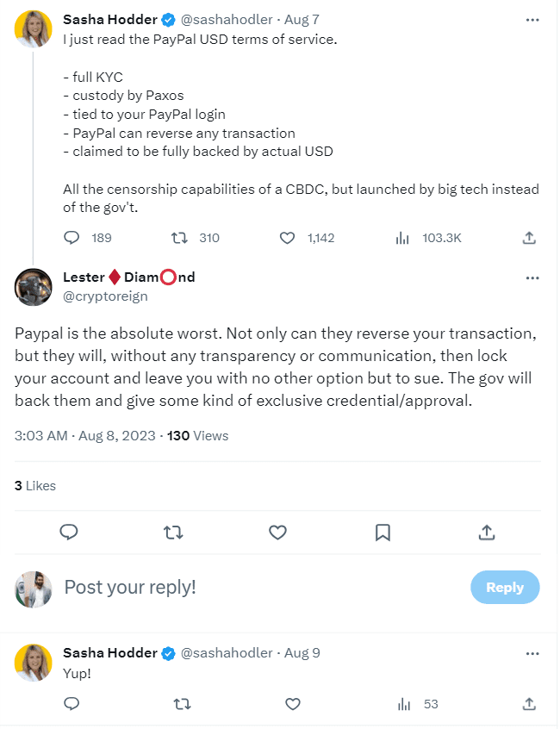Share Lester Diamond's main tweet

click(487, 533)
